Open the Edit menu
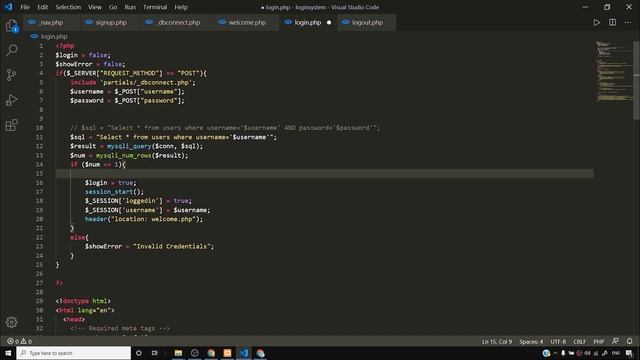Image resolution: width=640 pixels, height=360 pixels. [42, 7]
